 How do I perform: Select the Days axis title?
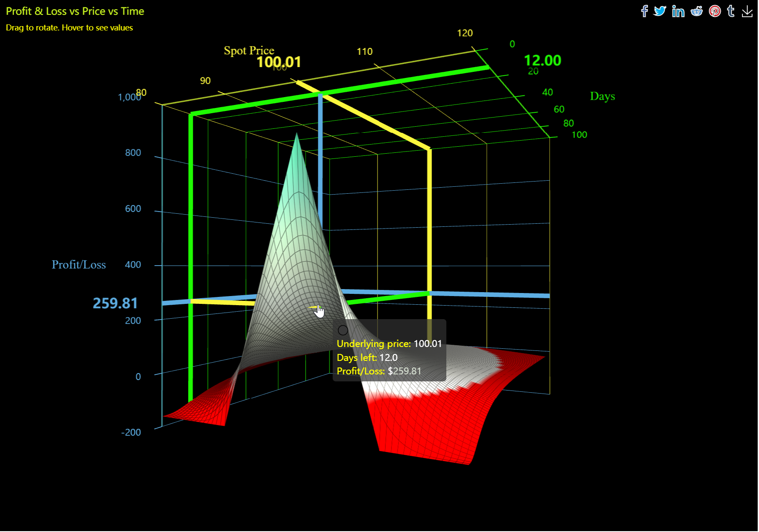click(602, 96)
